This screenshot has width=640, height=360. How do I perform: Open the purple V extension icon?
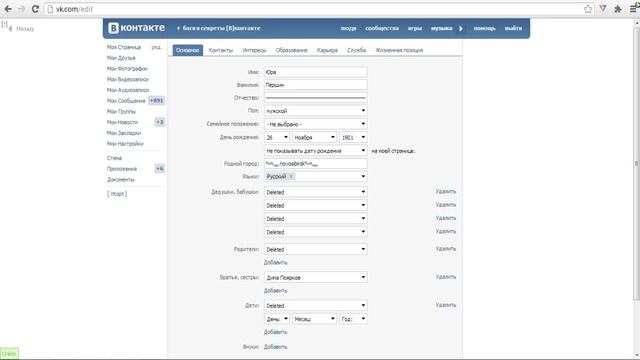coord(603,9)
